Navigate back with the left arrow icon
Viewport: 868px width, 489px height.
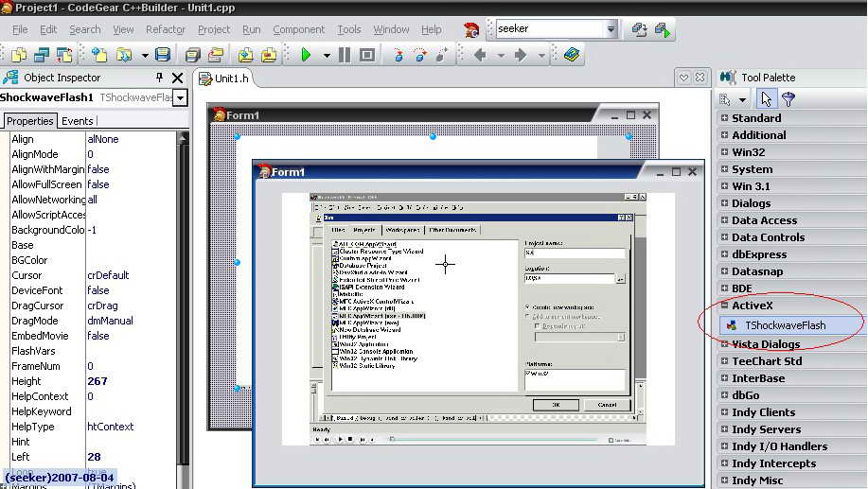tap(480, 55)
